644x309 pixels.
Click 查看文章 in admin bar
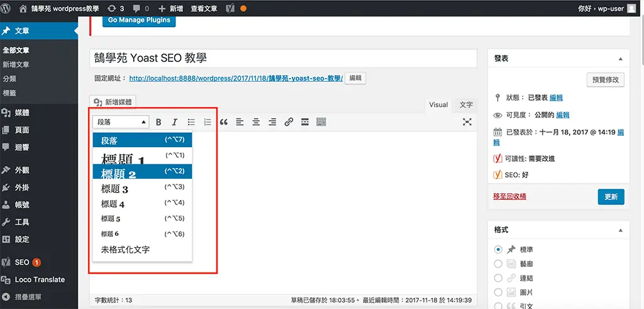point(204,8)
